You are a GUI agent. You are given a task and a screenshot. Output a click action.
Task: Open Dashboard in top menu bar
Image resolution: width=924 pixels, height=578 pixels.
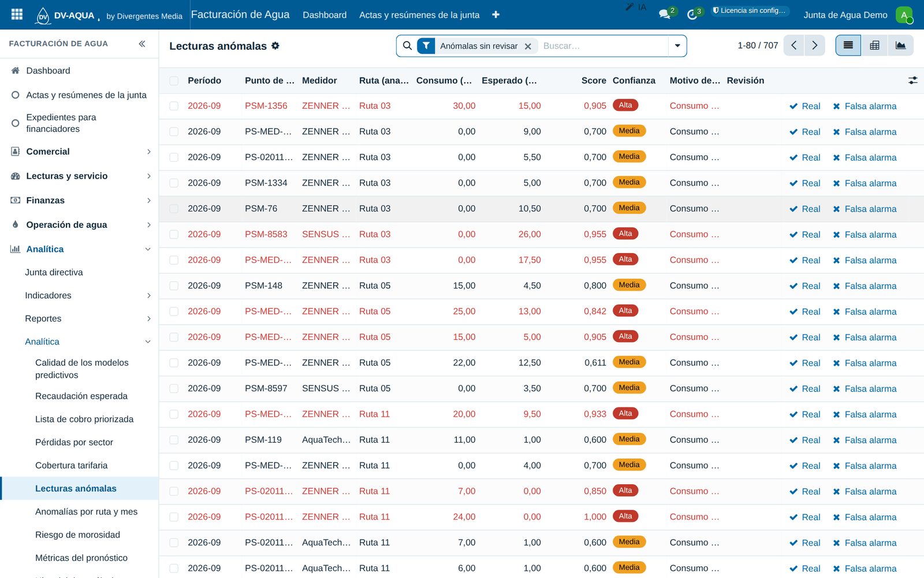tap(325, 15)
